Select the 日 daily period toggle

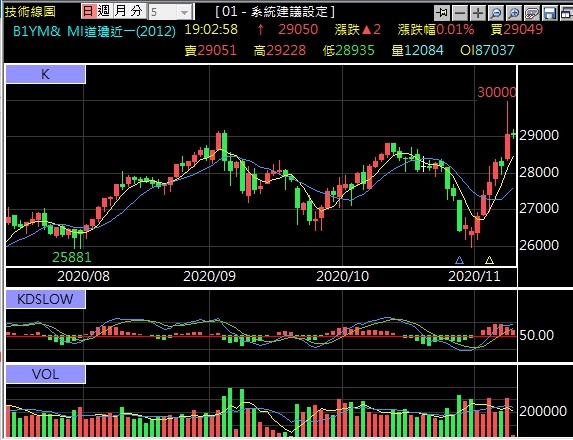(88, 11)
